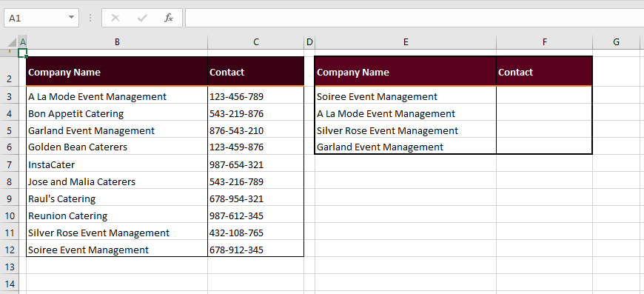Select cell A La Mode Event Management in column B
Screen dimensions: 644x294
tap(117, 96)
